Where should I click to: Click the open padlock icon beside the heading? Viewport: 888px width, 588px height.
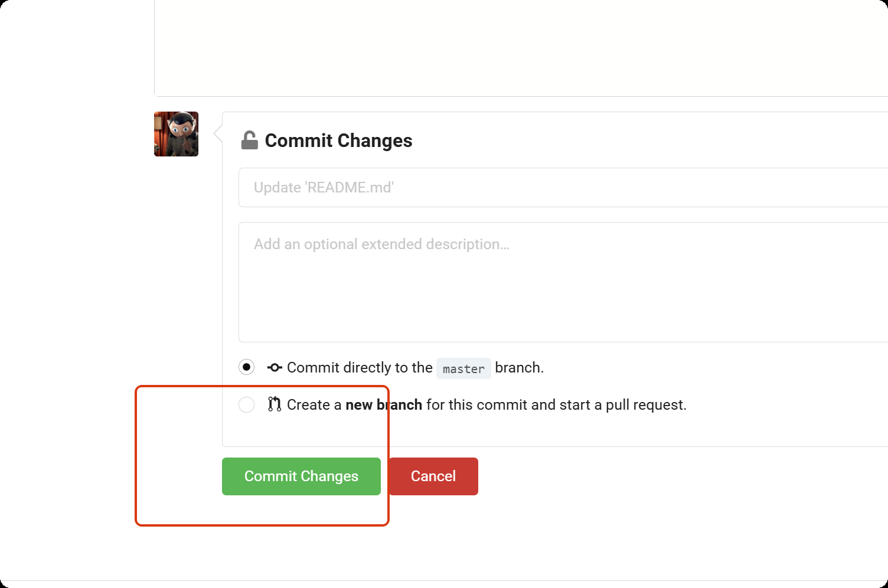tap(249, 141)
